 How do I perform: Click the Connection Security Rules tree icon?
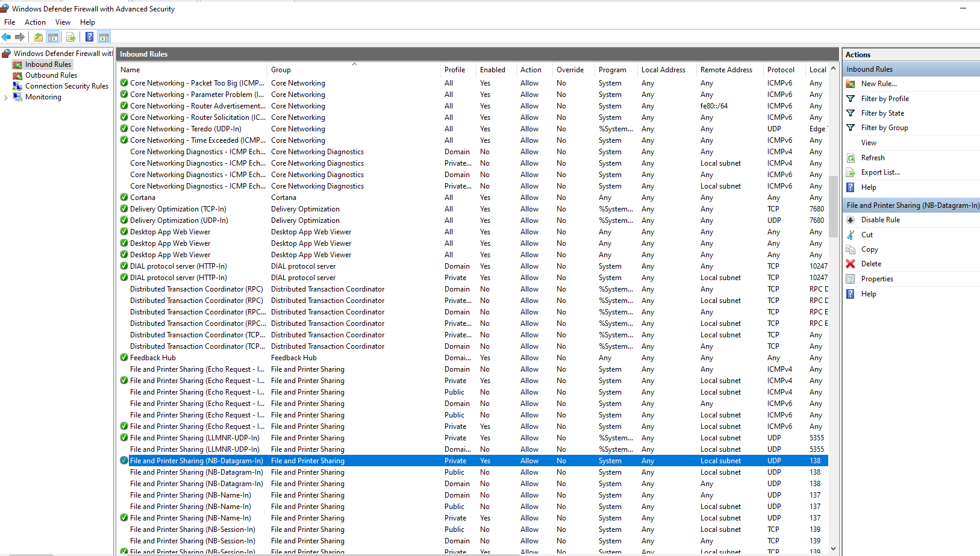tap(17, 86)
